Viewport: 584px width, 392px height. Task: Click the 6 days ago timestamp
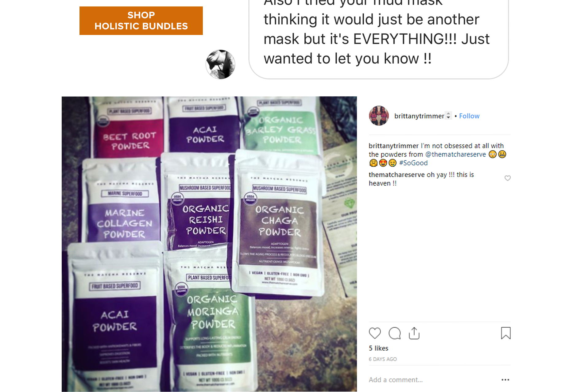click(383, 359)
